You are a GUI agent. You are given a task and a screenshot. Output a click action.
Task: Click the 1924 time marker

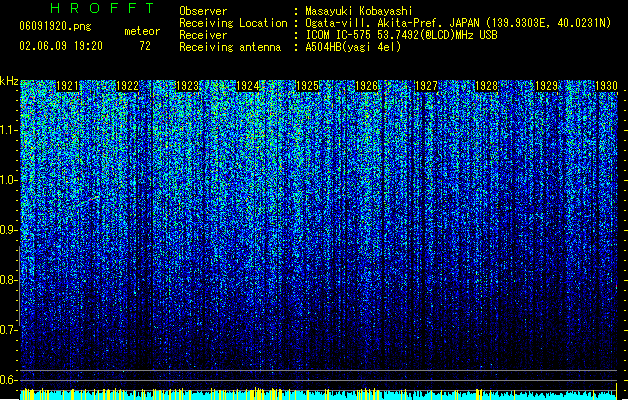tap(247, 86)
